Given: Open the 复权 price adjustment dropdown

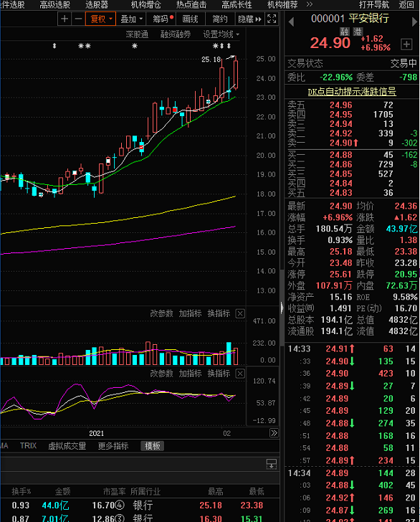Looking at the screenshot, I should [100, 19].
